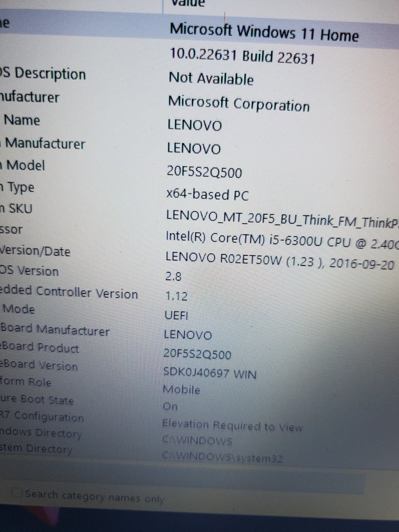This screenshot has width=399, height=532.
Task: Click the System Model value 20F5S2Q500
Action: [x=204, y=172]
